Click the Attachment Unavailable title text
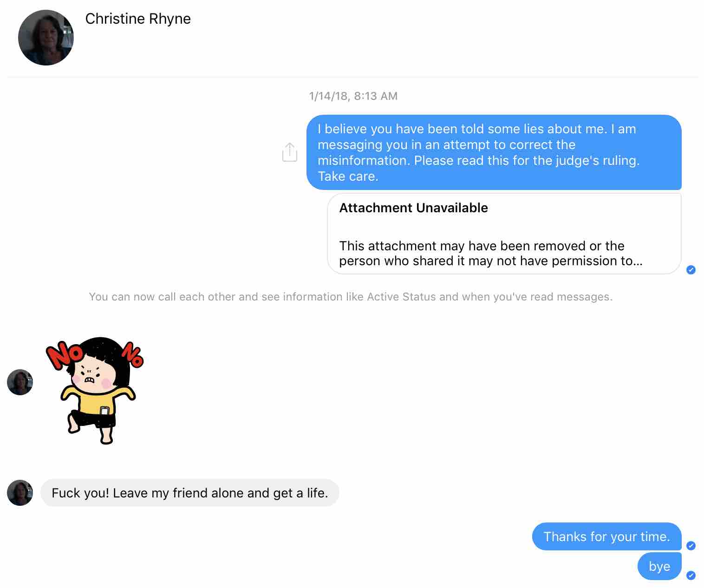This screenshot has width=704, height=588. click(x=413, y=208)
